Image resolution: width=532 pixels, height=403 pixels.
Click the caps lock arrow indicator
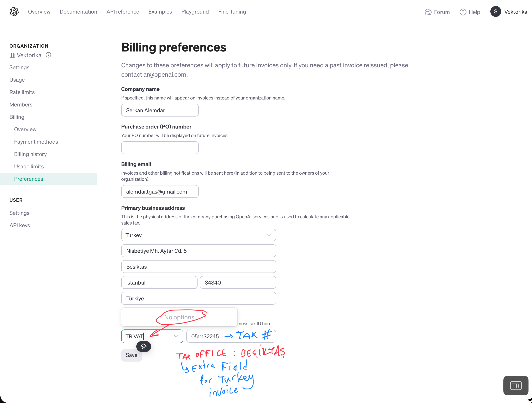144,346
